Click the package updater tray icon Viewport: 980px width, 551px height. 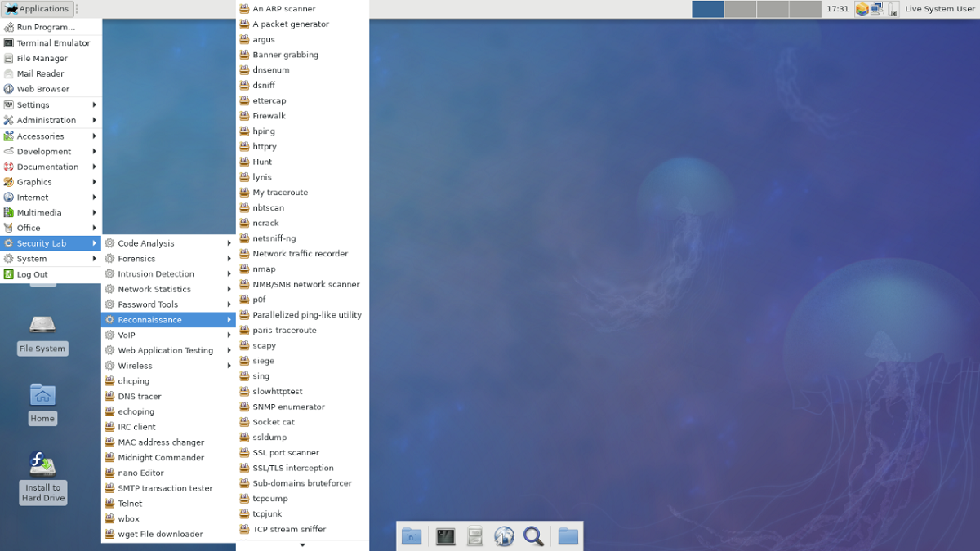[x=862, y=9]
